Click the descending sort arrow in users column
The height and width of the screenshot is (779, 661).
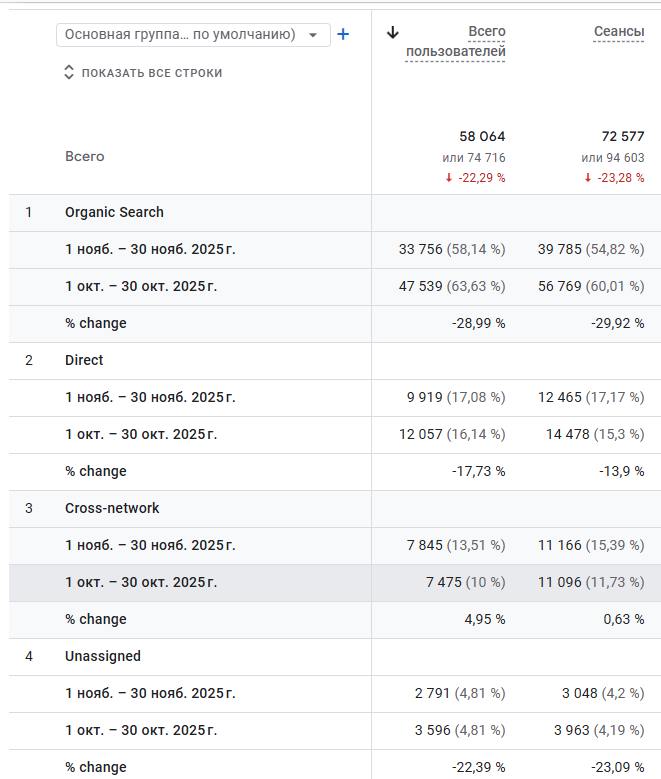click(x=393, y=32)
